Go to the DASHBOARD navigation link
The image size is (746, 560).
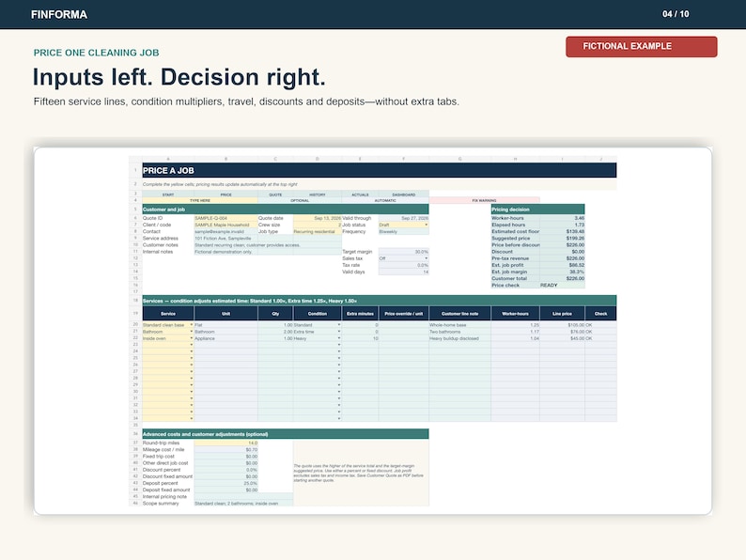403,194
